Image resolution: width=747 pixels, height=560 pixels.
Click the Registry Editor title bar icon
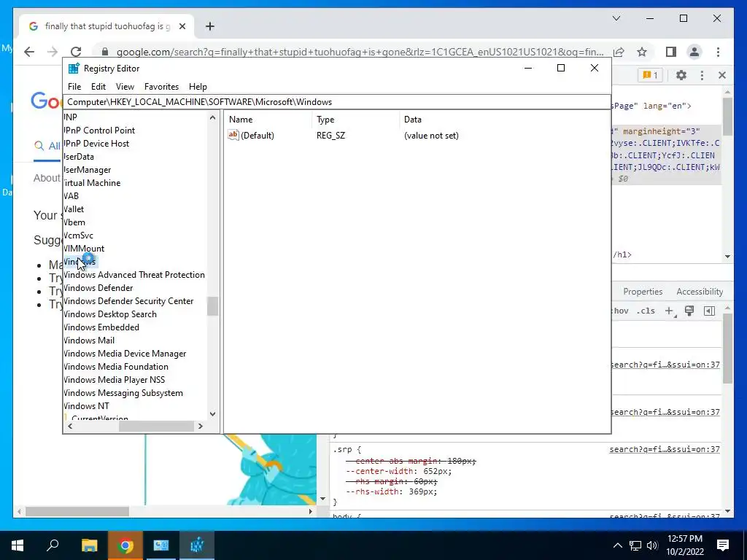coord(74,68)
